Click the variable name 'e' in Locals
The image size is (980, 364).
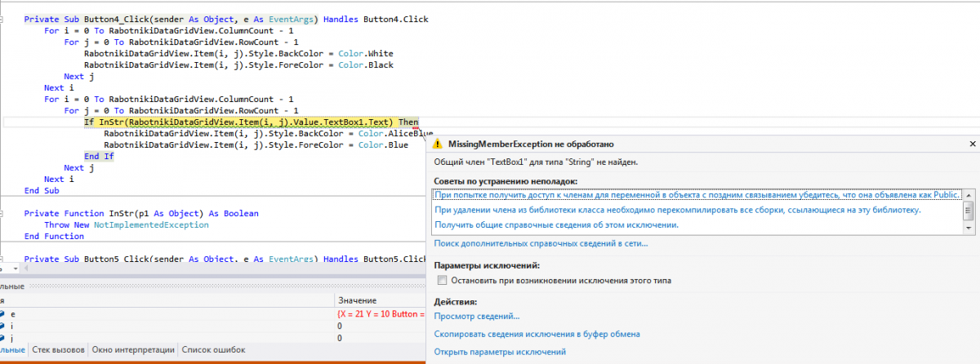(x=12, y=314)
